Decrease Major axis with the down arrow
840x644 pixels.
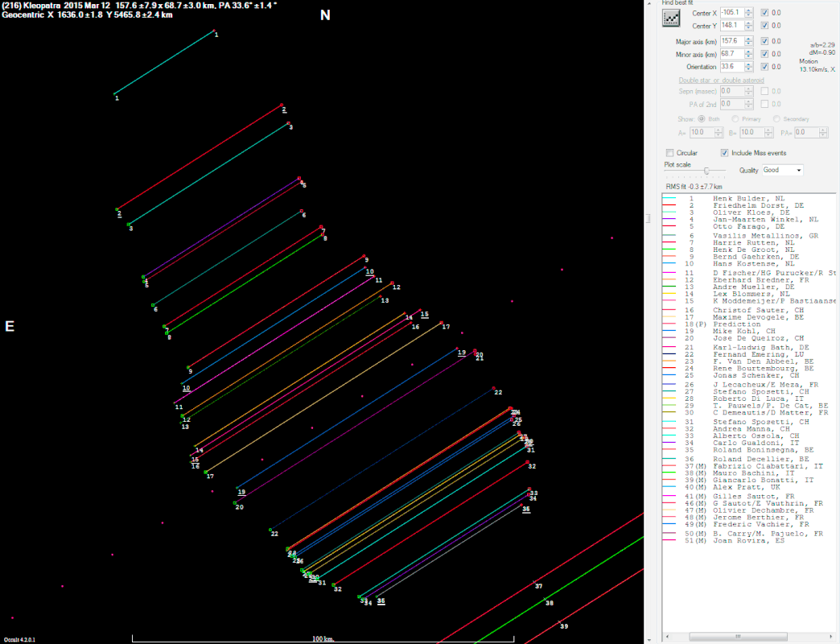(749, 43)
